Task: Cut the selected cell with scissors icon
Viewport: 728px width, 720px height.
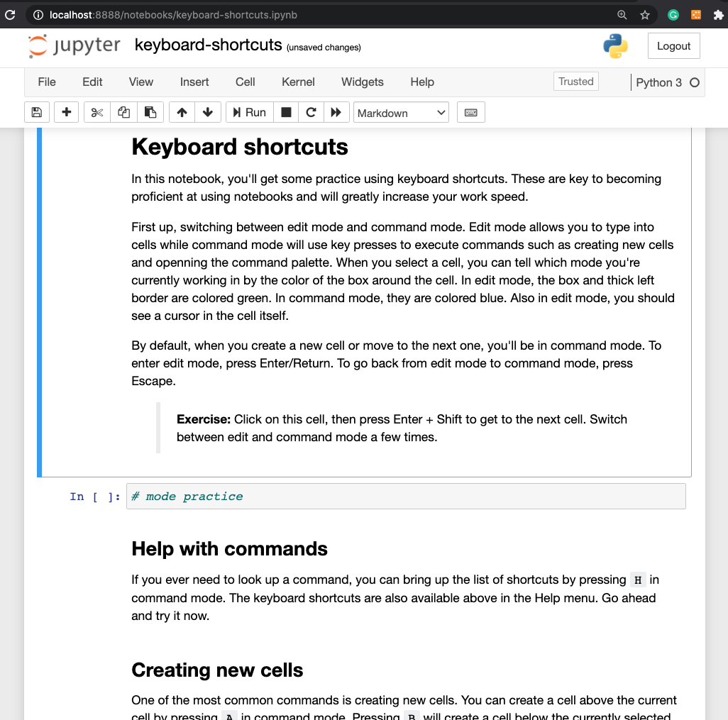Action: [96, 112]
